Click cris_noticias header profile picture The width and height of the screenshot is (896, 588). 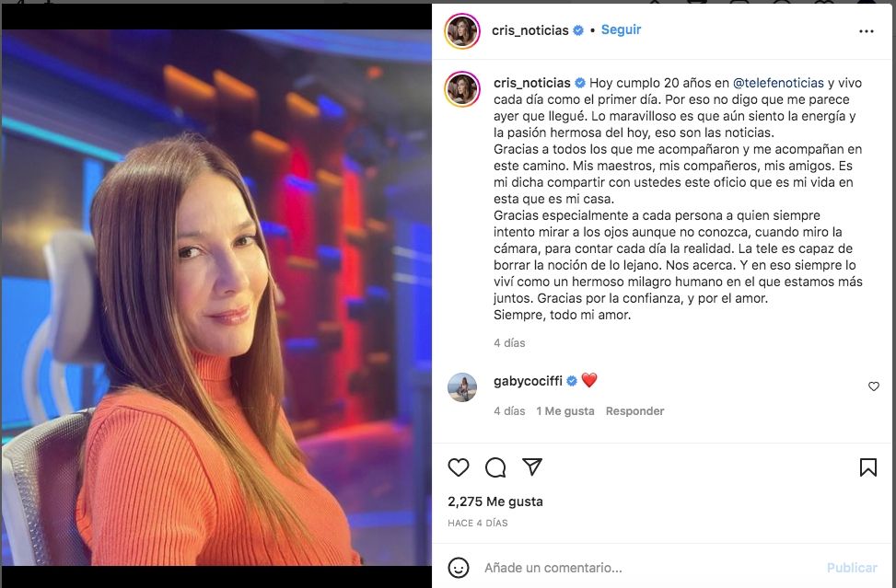point(461,31)
